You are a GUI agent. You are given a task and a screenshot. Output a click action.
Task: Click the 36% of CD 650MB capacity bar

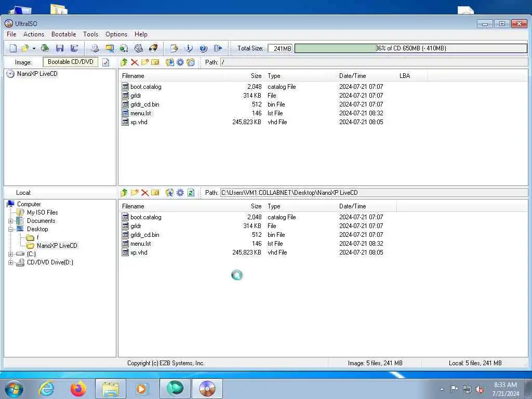coord(410,48)
